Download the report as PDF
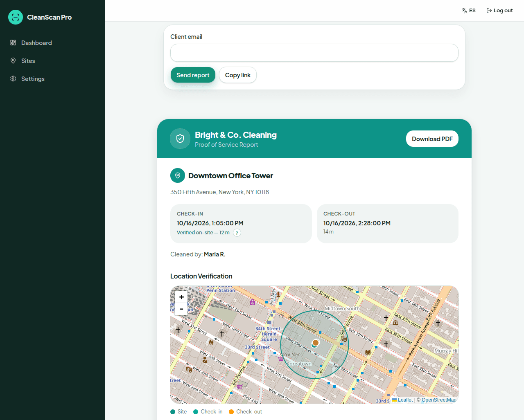The height and width of the screenshot is (420, 524). tap(432, 139)
